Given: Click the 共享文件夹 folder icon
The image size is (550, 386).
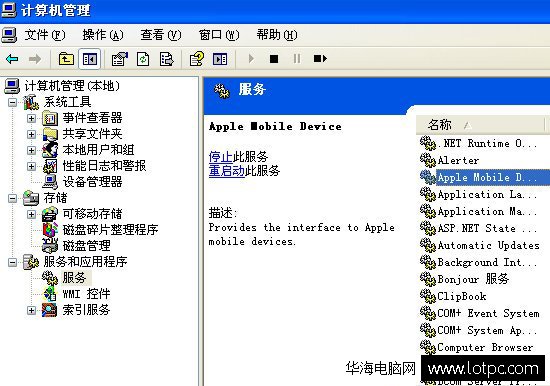Looking at the screenshot, I should (x=50, y=134).
